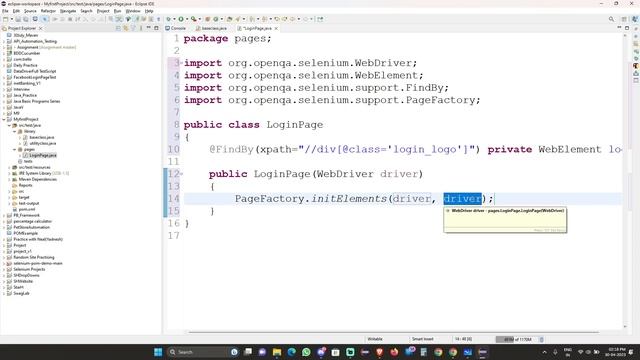Open the File menu
This screenshot has width=640, height=360.
click(5, 11)
